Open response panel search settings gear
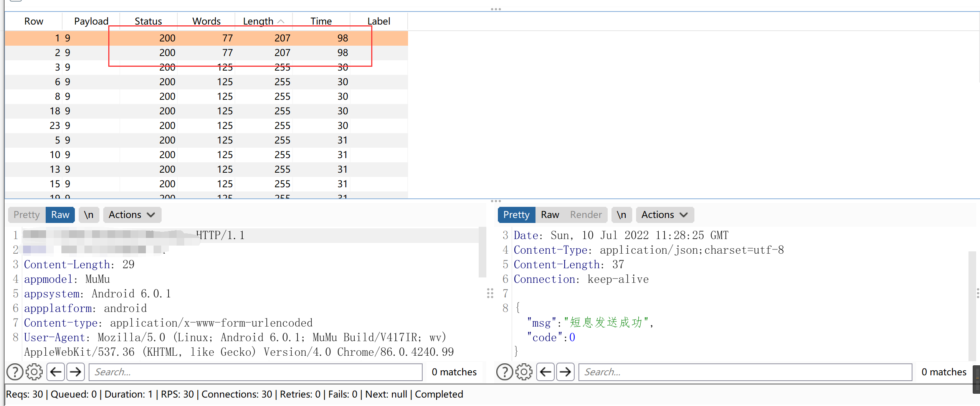Viewport: 980px width, 406px height. [524, 372]
